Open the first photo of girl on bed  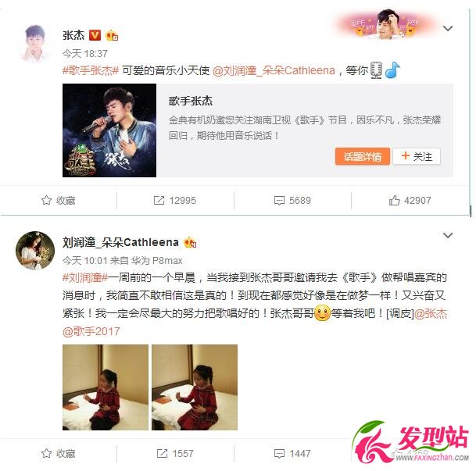[x=106, y=387]
